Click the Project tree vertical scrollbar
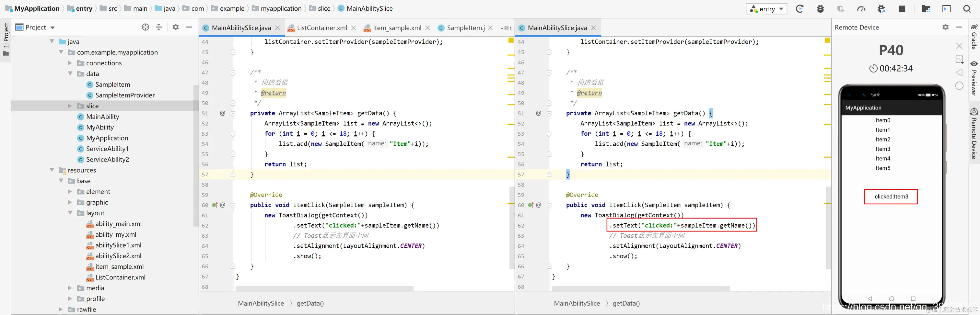980x315 pixels. [196, 156]
